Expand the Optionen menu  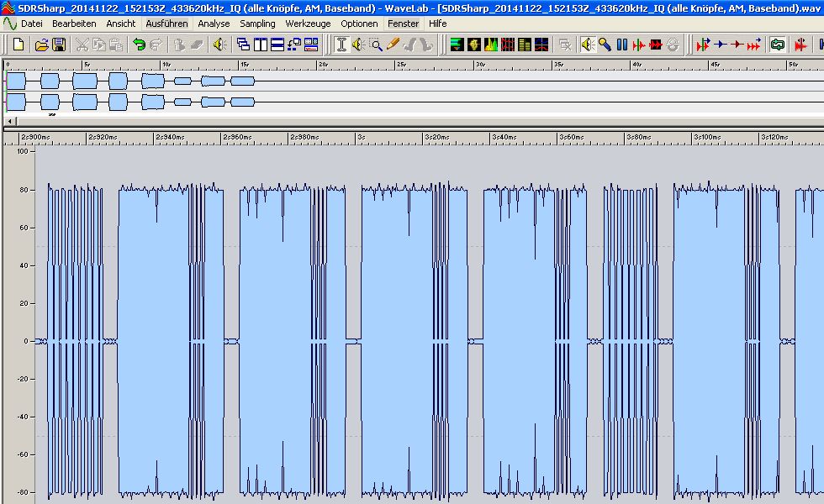pyautogui.click(x=359, y=24)
